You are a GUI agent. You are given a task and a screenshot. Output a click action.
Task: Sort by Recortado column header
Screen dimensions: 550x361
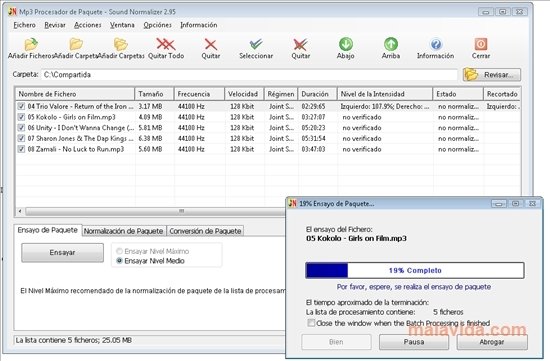click(502, 94)
